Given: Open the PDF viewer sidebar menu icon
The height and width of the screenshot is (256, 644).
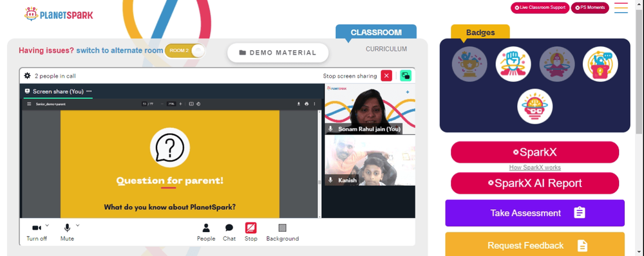Looking at the screenshot, I should pos(29,104).
